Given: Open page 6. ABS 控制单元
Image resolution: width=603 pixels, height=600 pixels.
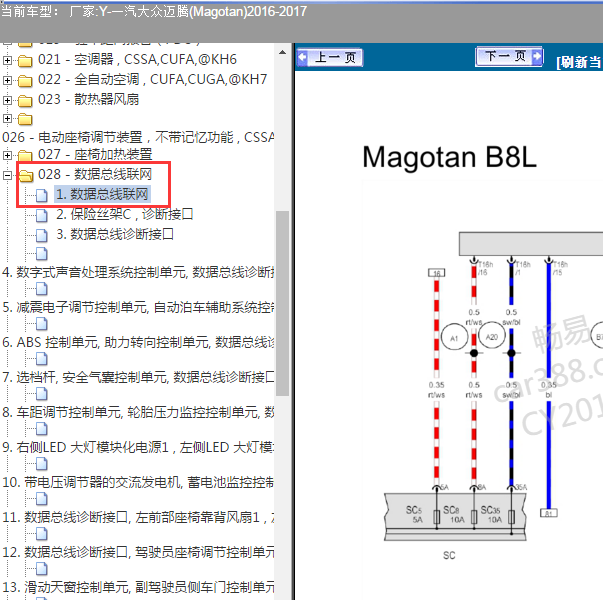Looking at the screenshot, I should pyautogui.click(x=138, y=342).
